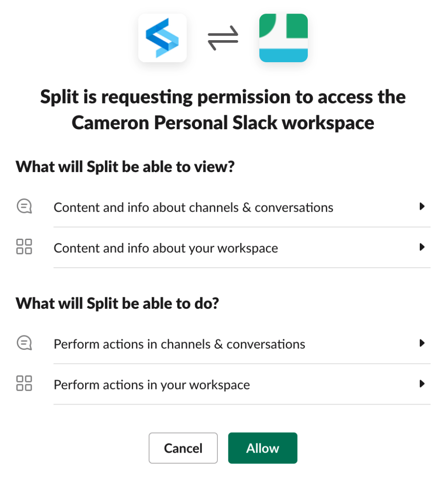Click the grid icon beside workspace content row
The height and width of the screenshot is (480, 448).
[x=24, y=247]
